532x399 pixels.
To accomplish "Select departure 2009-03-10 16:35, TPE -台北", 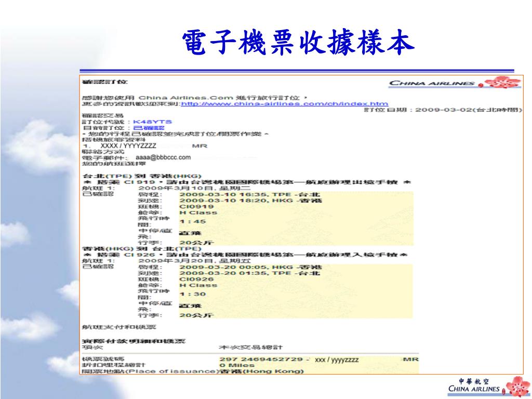I will pos(249,194).
